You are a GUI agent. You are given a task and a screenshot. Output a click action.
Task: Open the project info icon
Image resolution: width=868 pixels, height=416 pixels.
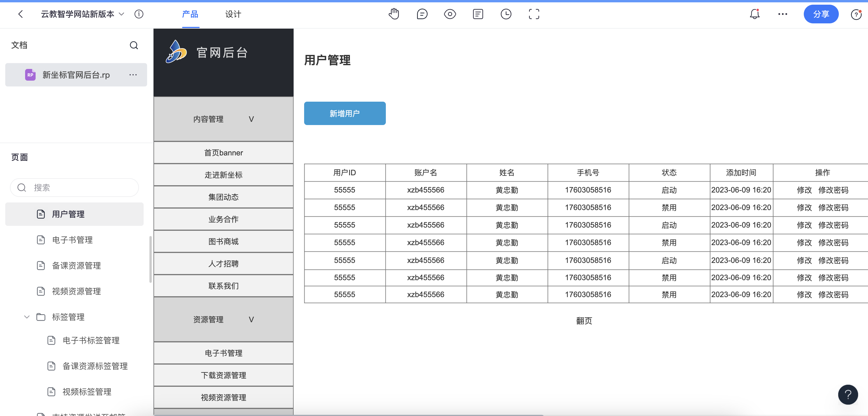point(139,14)
